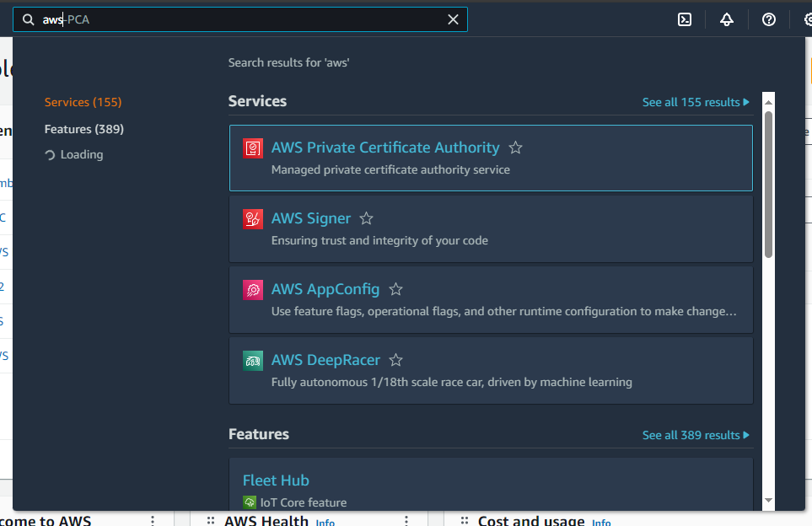Clear the search with the X icon

point(453,19)
